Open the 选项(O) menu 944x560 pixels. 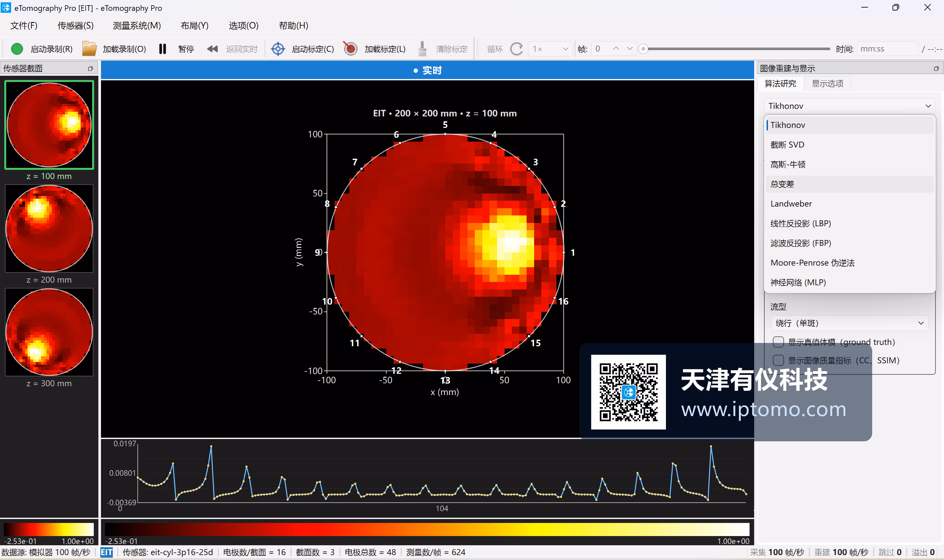pos(244,26)
